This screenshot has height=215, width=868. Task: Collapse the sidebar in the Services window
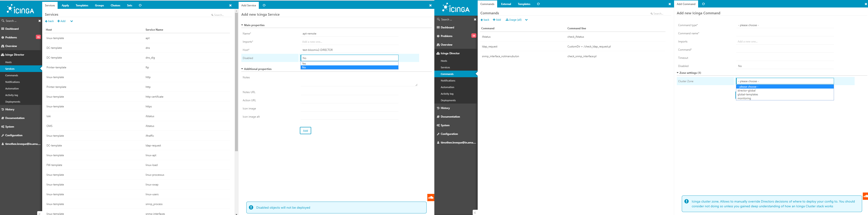point(39,213)
